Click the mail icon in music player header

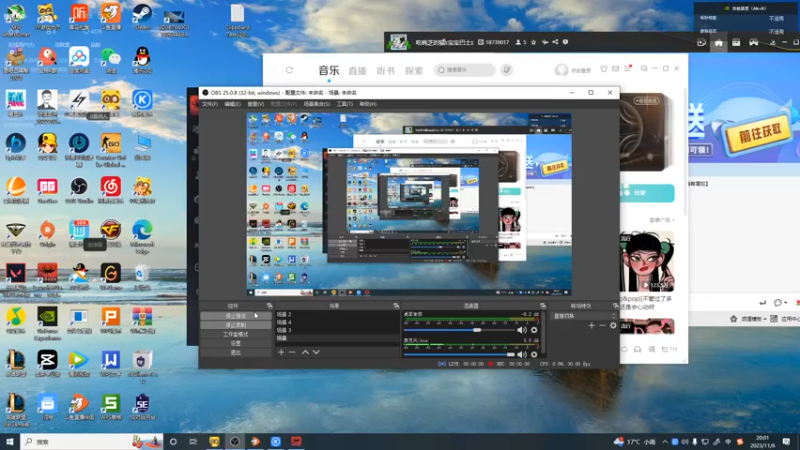click(x=615, y=68)
